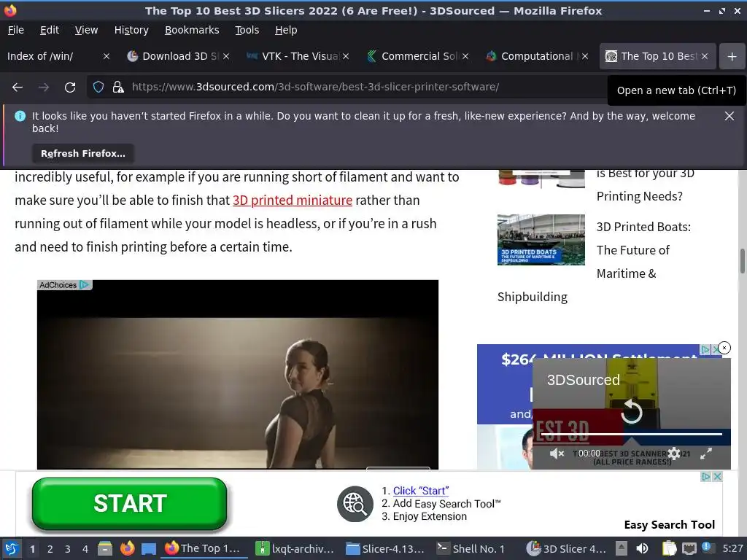Switch to the lxqt-archiver taskbar window
747x560 pixels.
(x=295, y=549)
